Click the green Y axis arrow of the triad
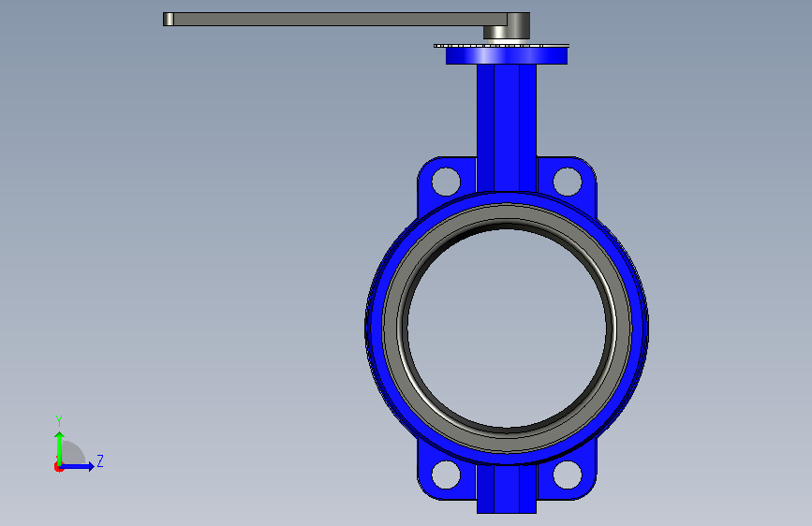Screen dimensions: 812x526 tap(59, 447)
